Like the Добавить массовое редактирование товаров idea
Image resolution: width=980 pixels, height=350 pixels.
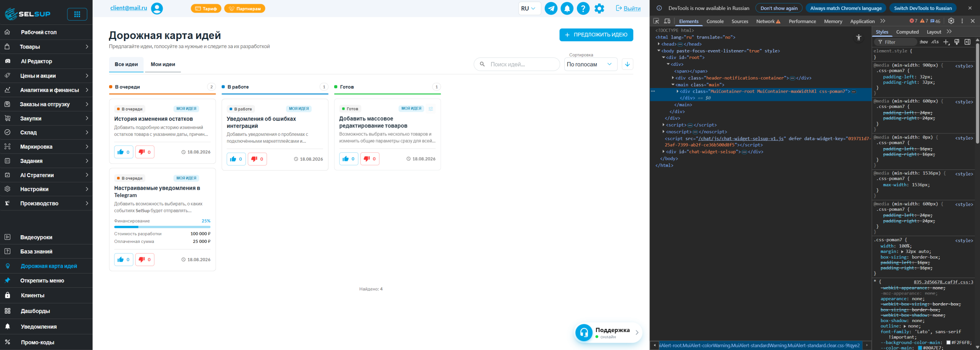tap(349, 159)
